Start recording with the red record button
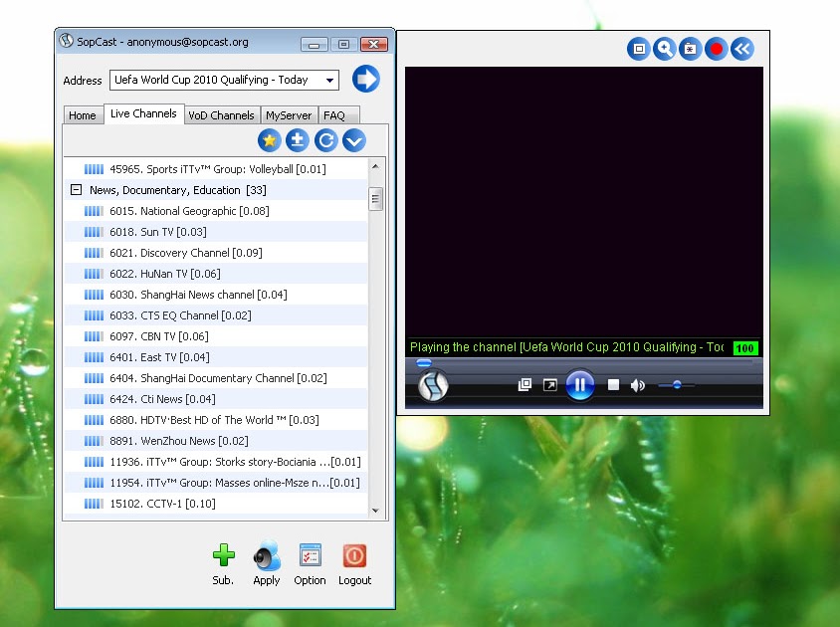Image resolution: width=840 pixels, height=627 pixels. pyautogui.click(x=717, y=49)
